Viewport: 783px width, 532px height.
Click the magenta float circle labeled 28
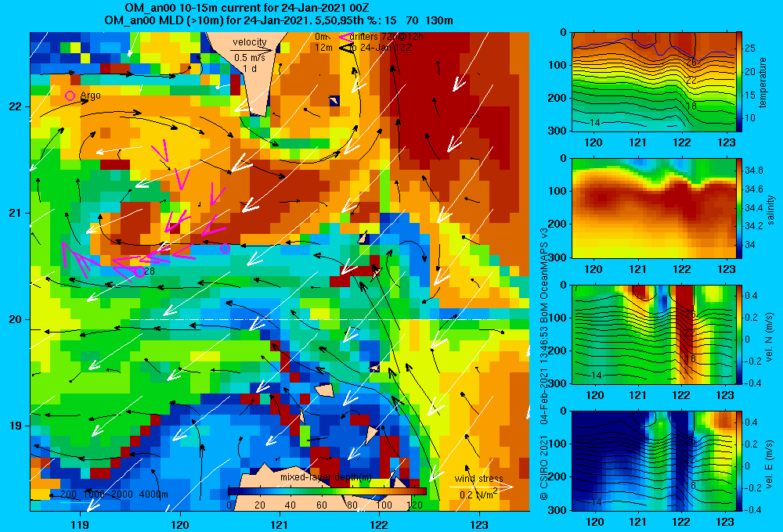(140, 272)
